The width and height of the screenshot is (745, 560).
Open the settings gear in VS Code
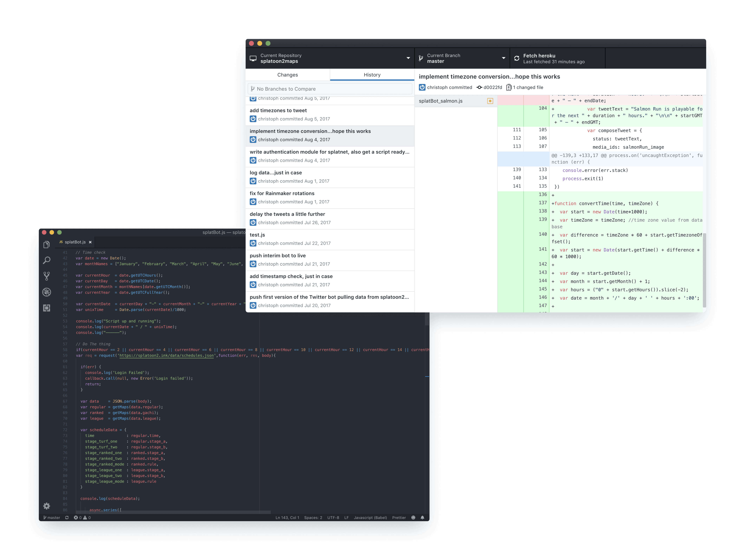[47, 506]
